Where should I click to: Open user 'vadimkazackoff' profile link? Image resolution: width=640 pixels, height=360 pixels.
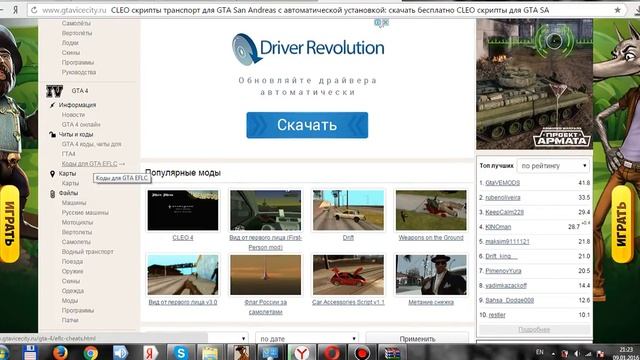pos(506,286)
